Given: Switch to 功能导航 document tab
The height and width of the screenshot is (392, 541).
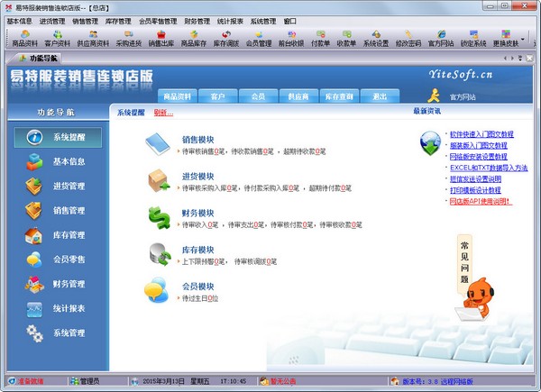Looking at the screenshot, I should pos(38,59).
